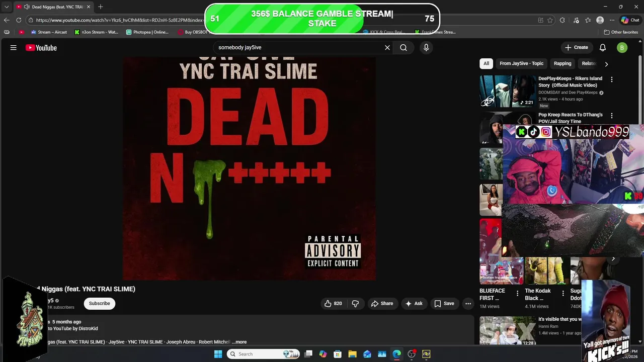Open options for DeePlay4Keeps Rikers Island video
Screen dimensions: 644x362
pos(612,79)
